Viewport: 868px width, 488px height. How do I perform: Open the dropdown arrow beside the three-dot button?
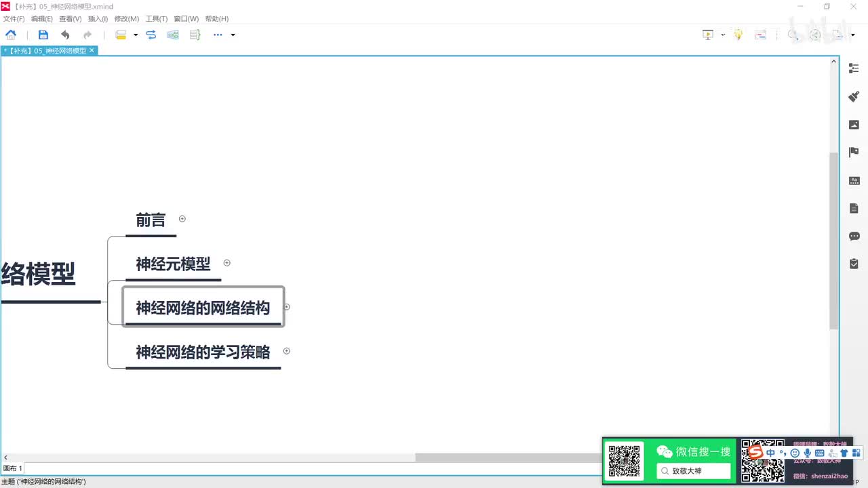click(233, 35)
